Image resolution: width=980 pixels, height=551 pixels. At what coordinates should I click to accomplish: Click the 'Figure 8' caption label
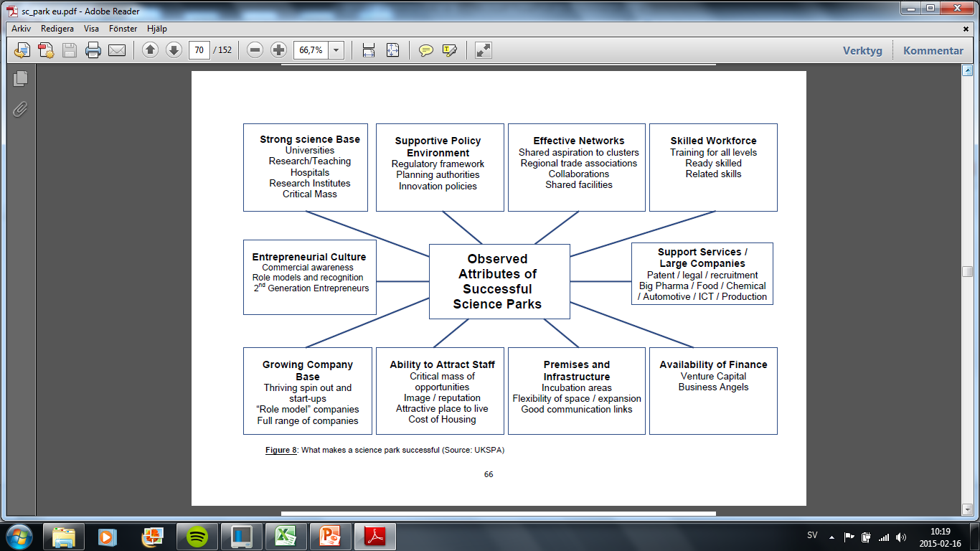coord(281,451)
